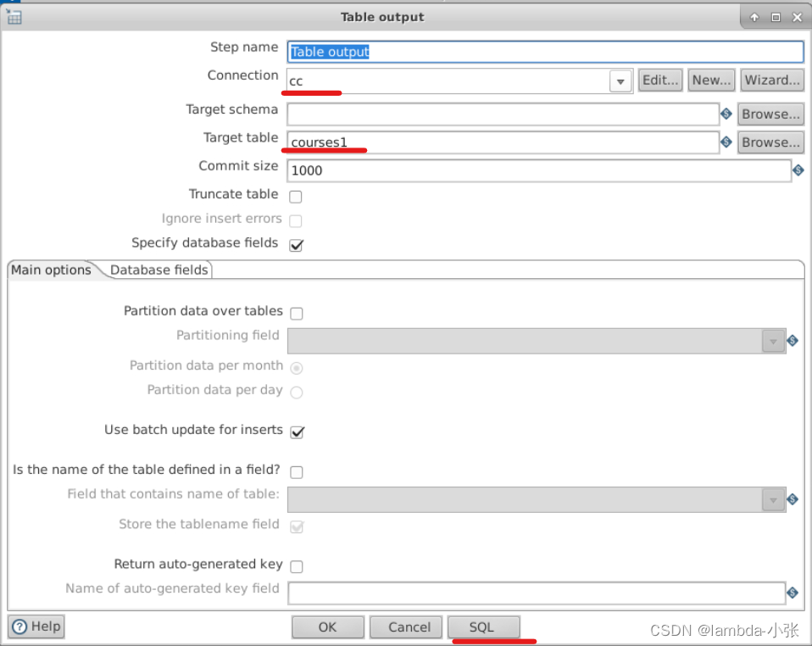This screenshot has height=646, width=812.
Task: Expand the Partitioning field dropdown
Action: pyautogui.click(x=773, y=342)
